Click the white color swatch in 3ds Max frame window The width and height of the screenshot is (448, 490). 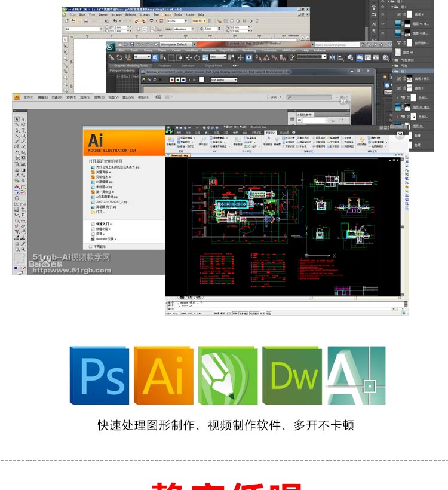pyautogui.click(x=201, y=80)
